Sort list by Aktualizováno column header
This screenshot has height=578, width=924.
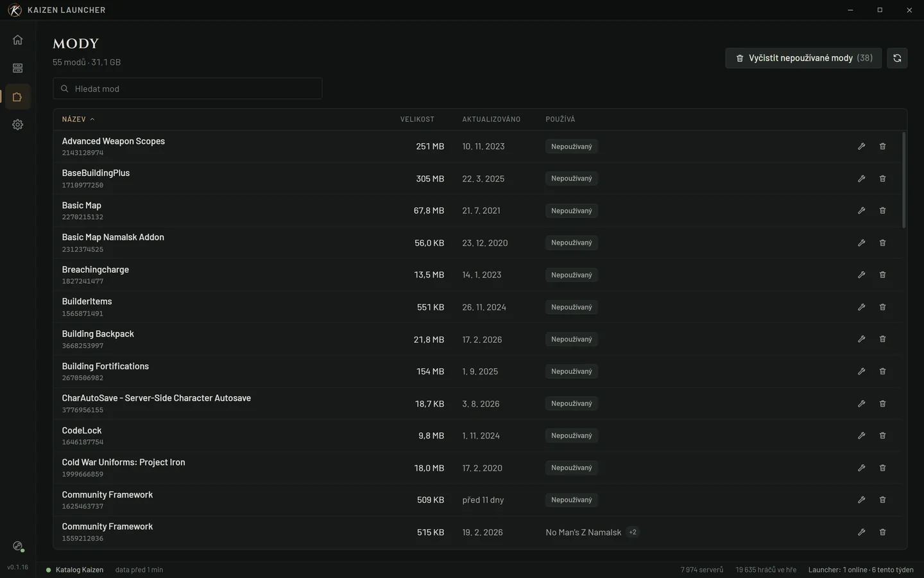point(491,119)
